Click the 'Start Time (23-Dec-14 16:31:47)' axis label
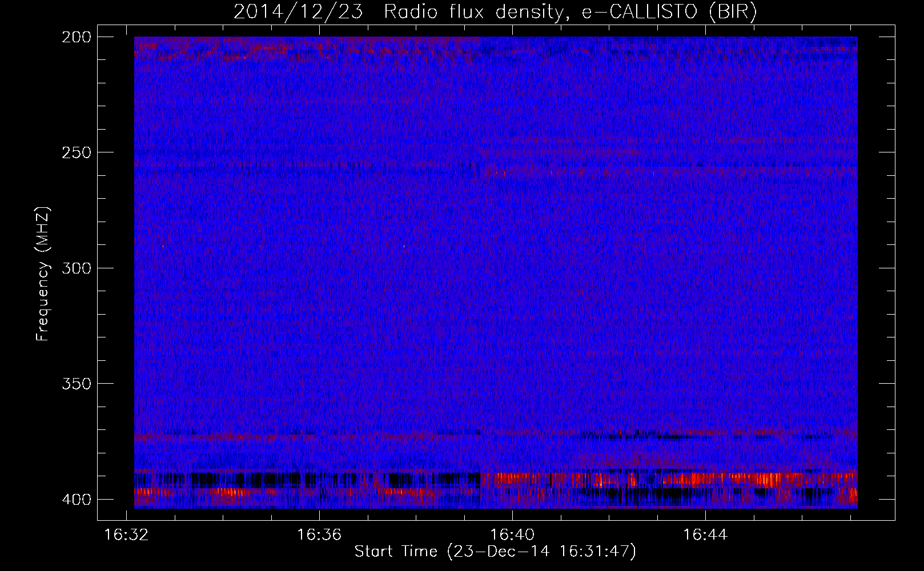The height and width of the screenshot is (571, 924). pos(495,552)
